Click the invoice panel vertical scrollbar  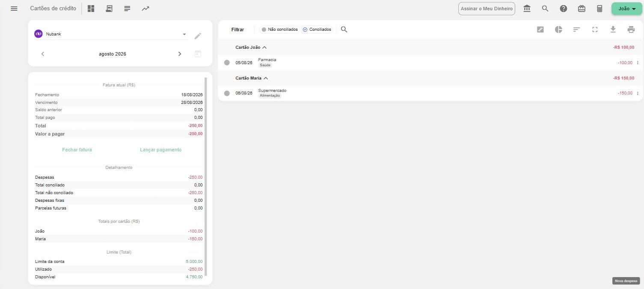coord(205,176)
